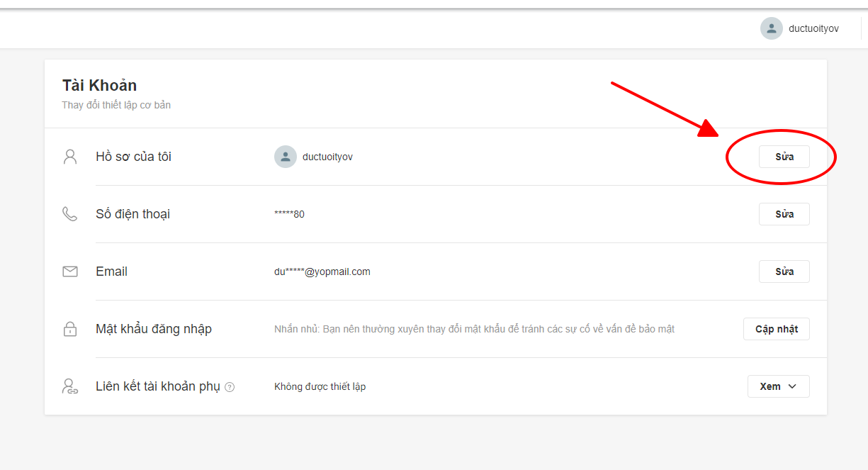Click the user avatar in top header
868x470 pixels.
[x=771, y=28]
